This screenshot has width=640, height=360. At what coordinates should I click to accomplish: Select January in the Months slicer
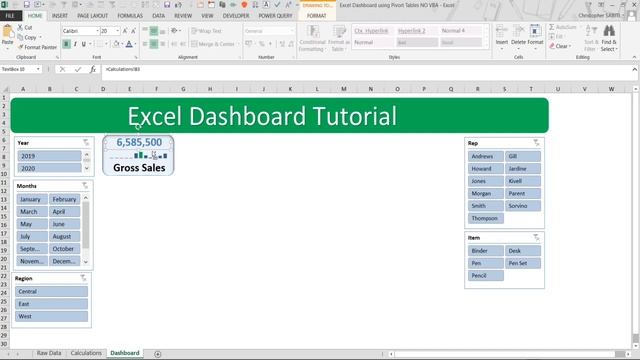point(32,199)
